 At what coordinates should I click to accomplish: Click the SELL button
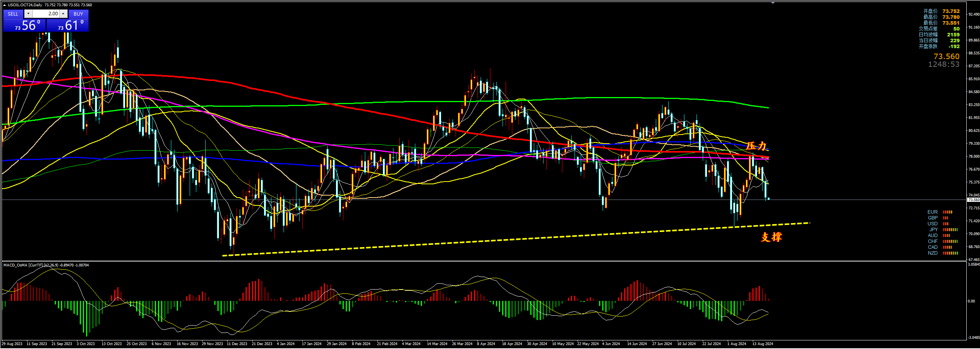(13, 14)
